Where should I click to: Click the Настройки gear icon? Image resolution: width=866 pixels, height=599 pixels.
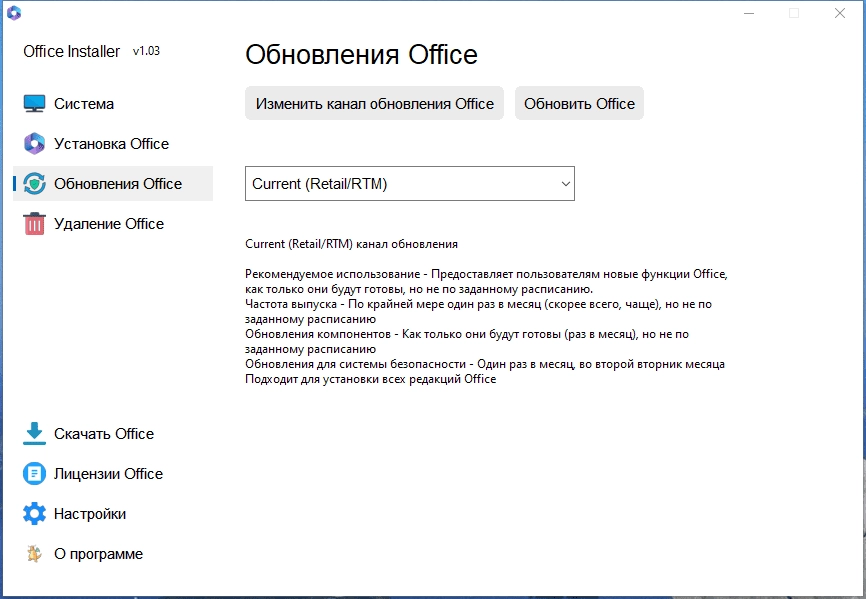(34, 514)
